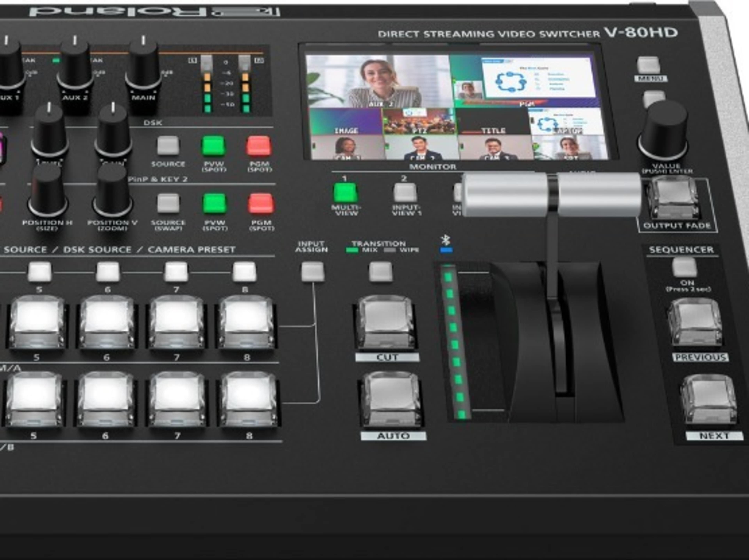Toggle the green DSK PVW button
The width and height of the screenshot is (749, 560).
pyautogui.click(x=213, y=146)
